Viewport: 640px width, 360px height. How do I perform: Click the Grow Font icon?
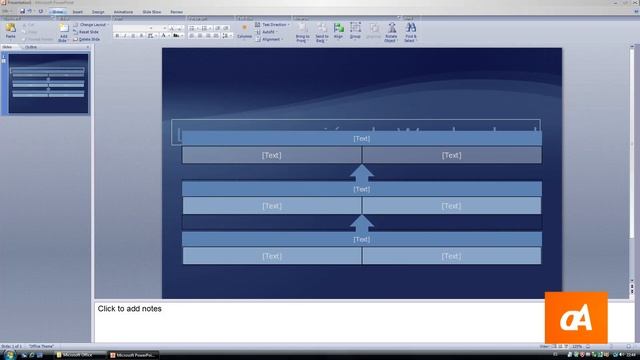tap(172, 28)
